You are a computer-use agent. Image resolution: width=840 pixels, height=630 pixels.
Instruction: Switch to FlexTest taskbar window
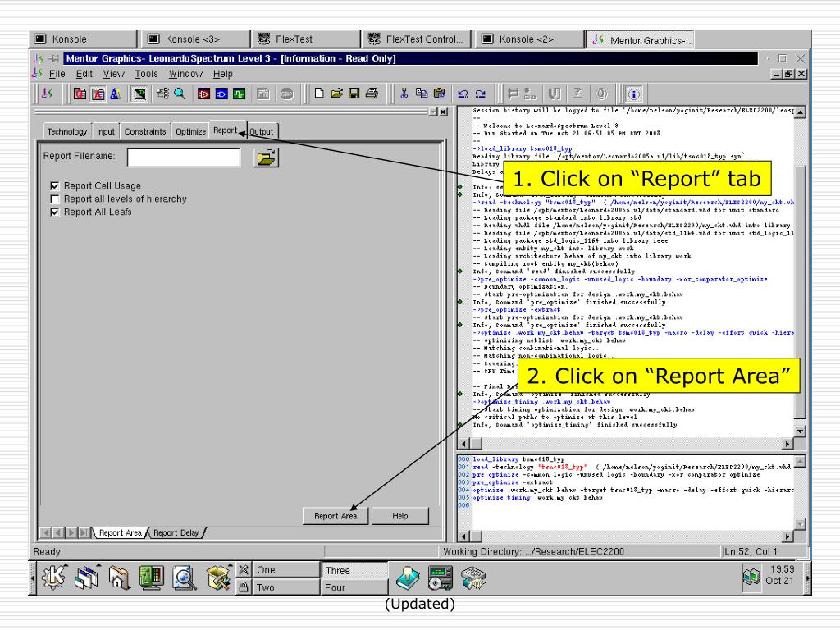[x=308, y=39]
